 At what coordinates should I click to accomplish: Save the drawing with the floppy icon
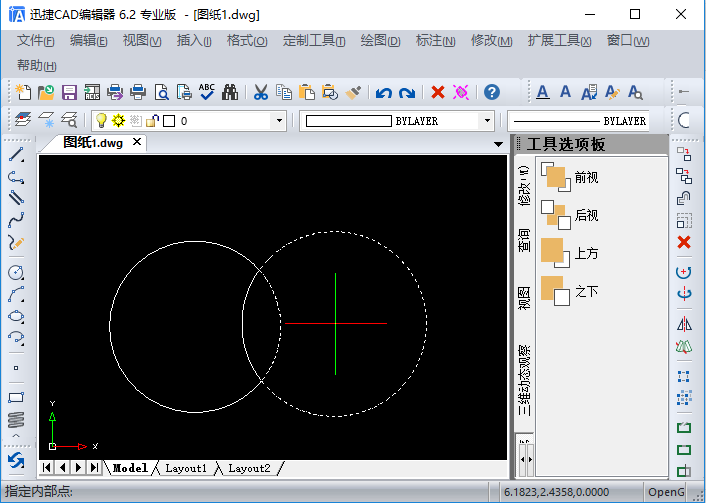(x=69, y=92)
